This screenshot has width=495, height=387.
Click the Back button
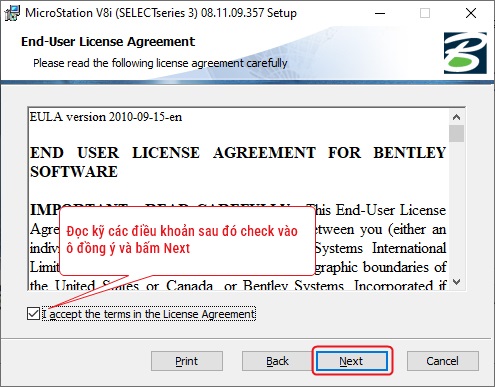tap(277, 361)
